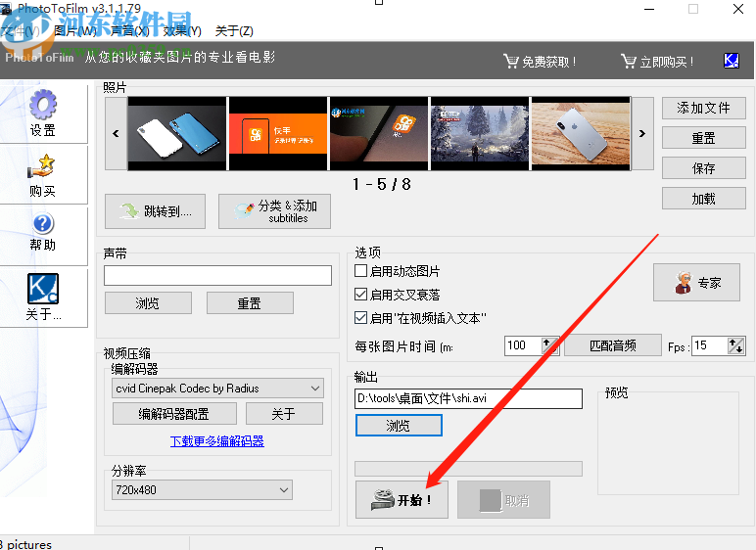Click the K logo icon in banner

[732, 61]
